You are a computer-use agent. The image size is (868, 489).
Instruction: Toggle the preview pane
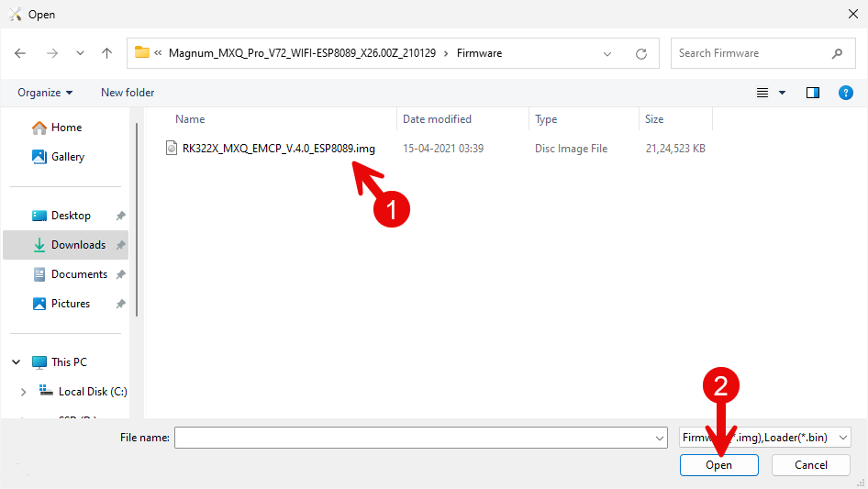(x=813, y=93)
